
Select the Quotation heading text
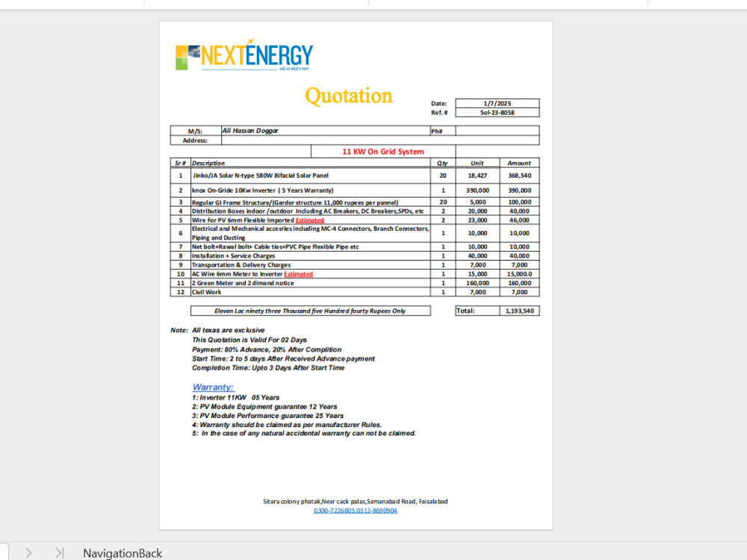(349, 96)
